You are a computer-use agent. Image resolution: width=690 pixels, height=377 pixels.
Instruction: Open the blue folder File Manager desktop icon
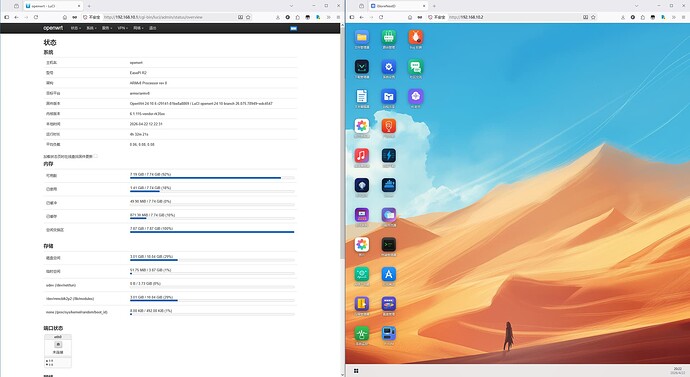[x=362, y=37]
